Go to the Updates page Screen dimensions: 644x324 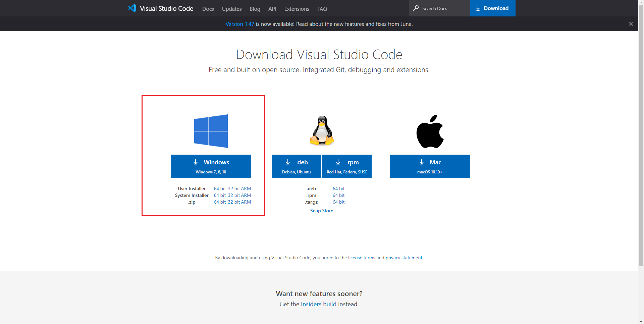(232, 9)
